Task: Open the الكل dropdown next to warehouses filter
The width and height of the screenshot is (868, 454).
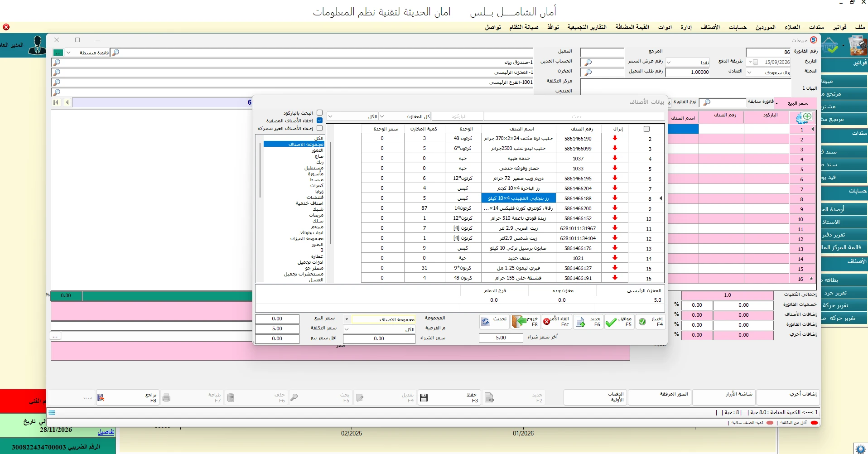Action: pos(330,116)
